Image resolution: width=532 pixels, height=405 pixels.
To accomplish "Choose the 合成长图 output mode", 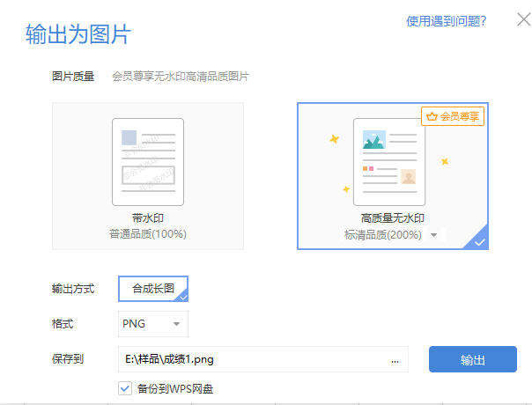I will [152, 289].
